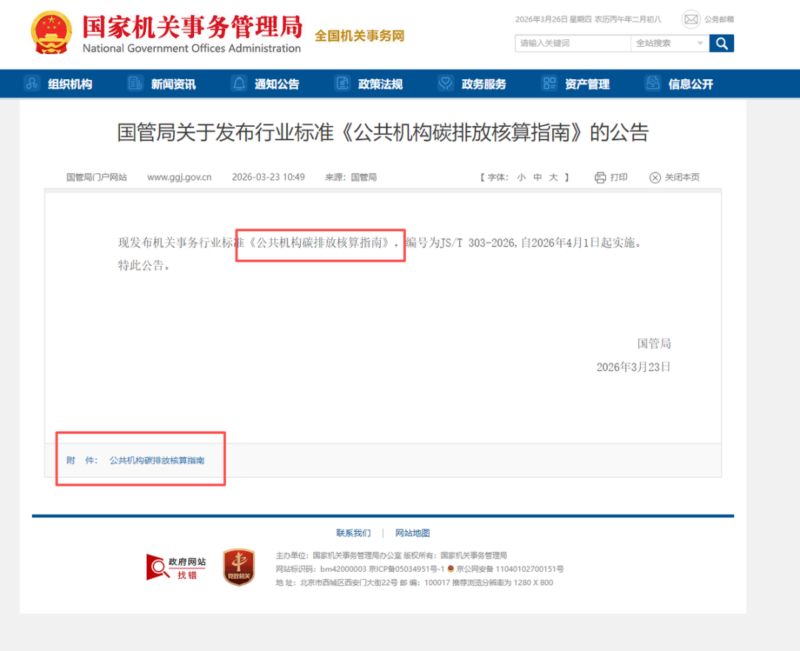Click the search magnifier button
Viewport: 800px width, 651px height.
click(721, 43)
